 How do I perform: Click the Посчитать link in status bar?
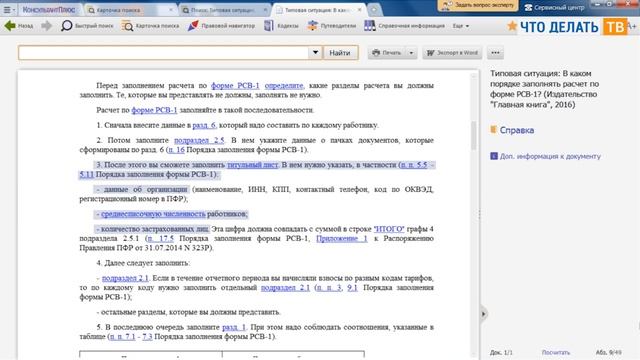556,352
